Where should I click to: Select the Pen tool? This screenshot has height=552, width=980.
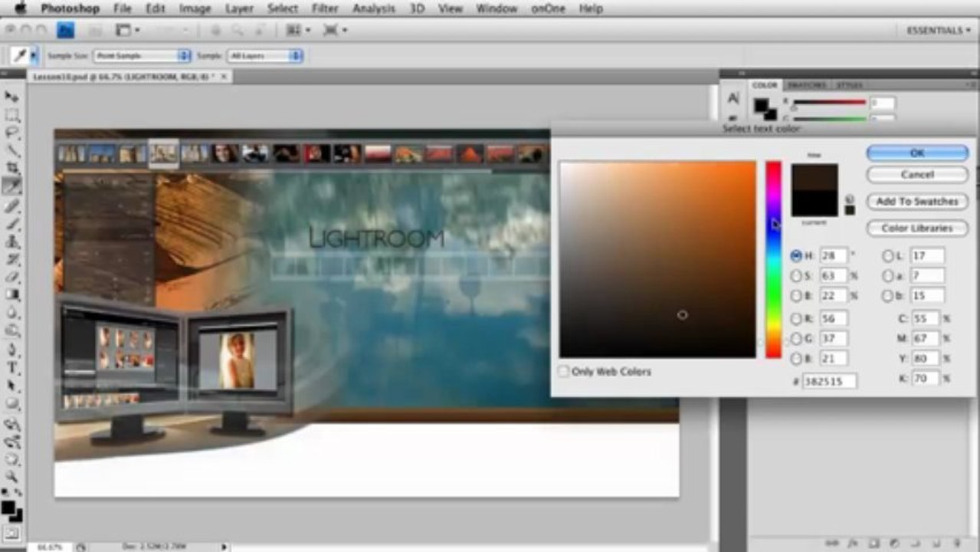coord(11,350)
